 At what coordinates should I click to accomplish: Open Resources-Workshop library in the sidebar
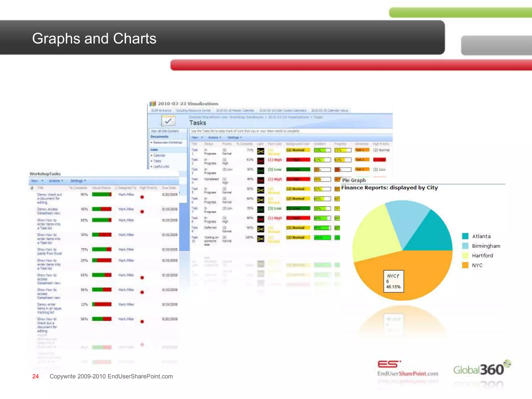[168, 142]
